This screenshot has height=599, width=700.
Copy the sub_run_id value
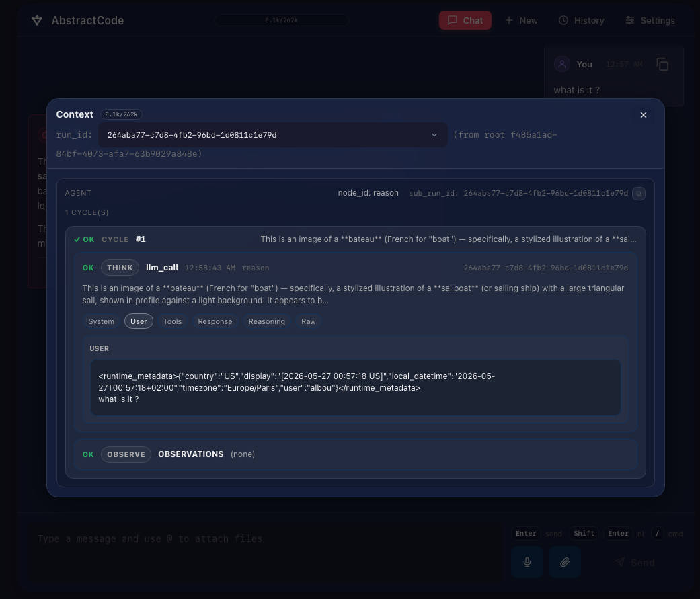[x=639, y=193]
